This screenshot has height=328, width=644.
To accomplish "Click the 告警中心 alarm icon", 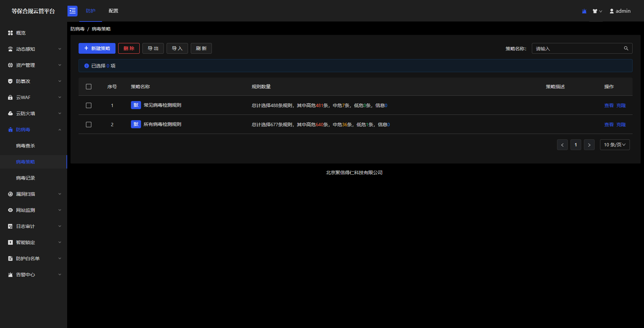I will (10, 275).
